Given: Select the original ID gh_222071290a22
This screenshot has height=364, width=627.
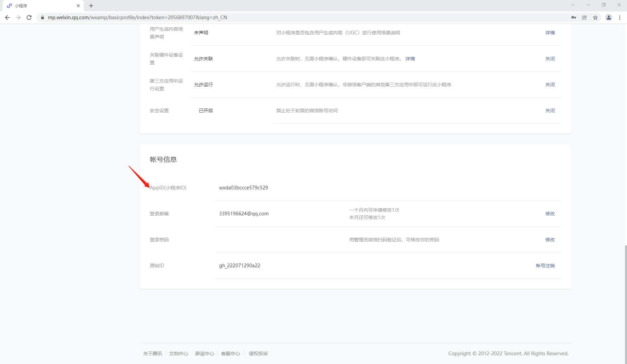Looking at the screenshot, I should (x=240, y=266).
